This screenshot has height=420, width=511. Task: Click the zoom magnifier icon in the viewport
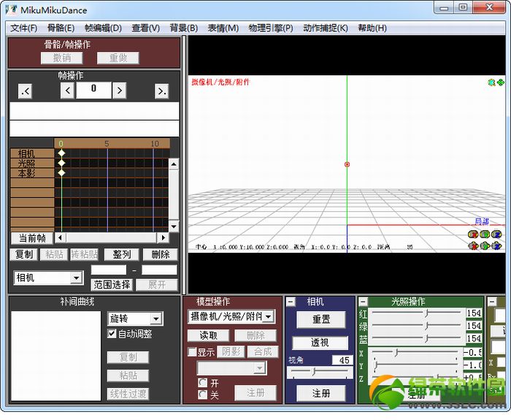tap(491, 83)
